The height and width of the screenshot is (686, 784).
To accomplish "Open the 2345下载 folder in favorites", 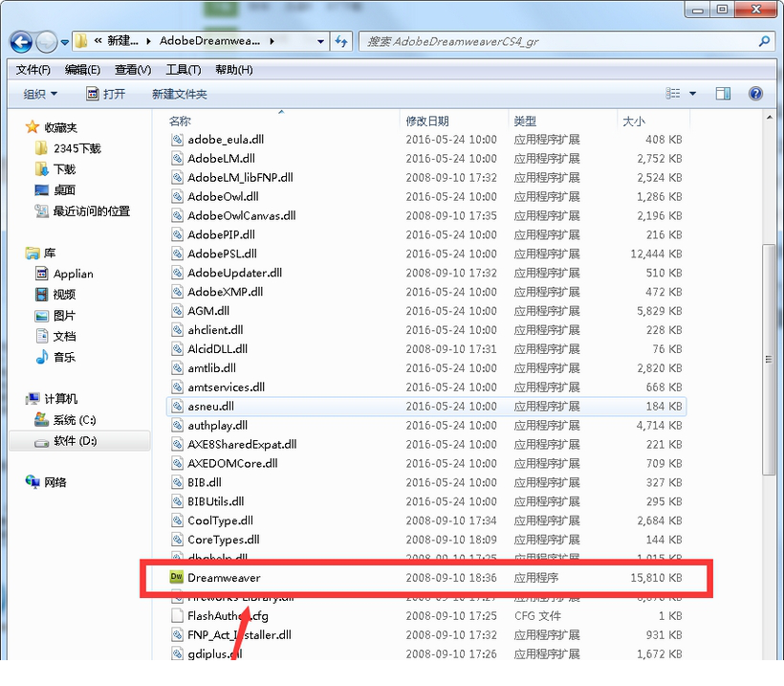I will pyautogui.click(x=77, y=148).
